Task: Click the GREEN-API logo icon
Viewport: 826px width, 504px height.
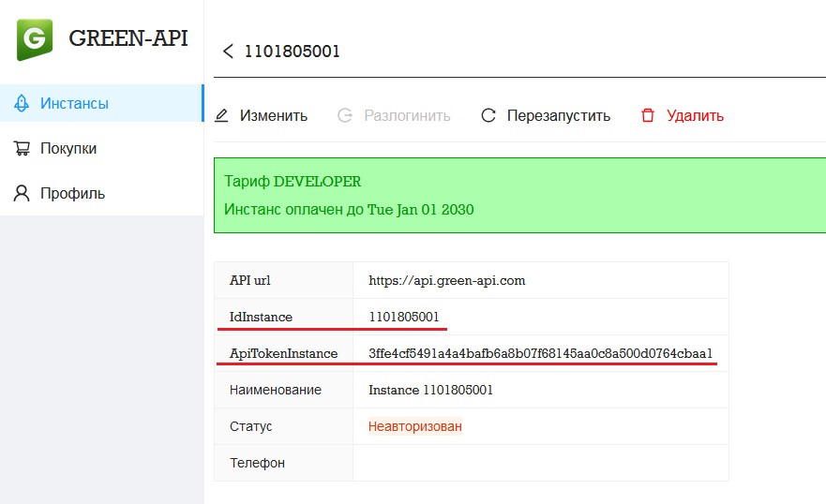Action: (35, 39)
